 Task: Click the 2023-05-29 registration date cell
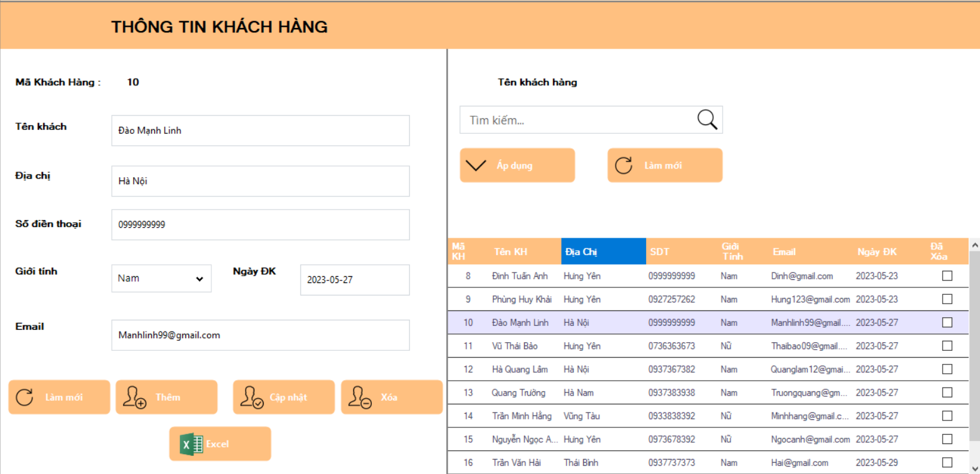[x=877, y=462]
